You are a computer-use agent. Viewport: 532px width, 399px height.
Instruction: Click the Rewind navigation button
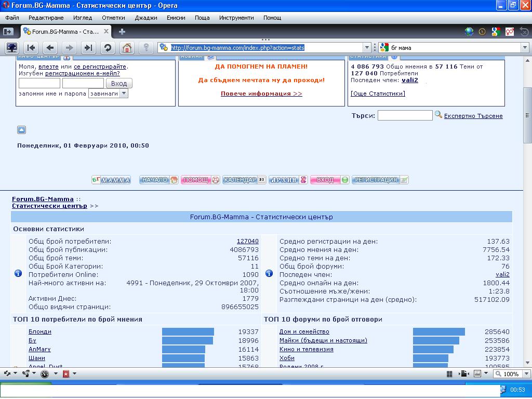tap(31, 48)
